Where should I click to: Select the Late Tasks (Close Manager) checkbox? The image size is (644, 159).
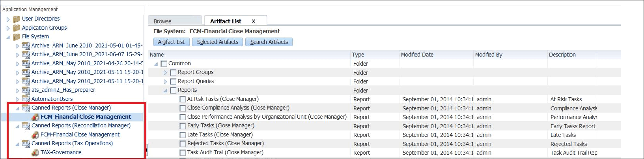click(x=183, y=135)
